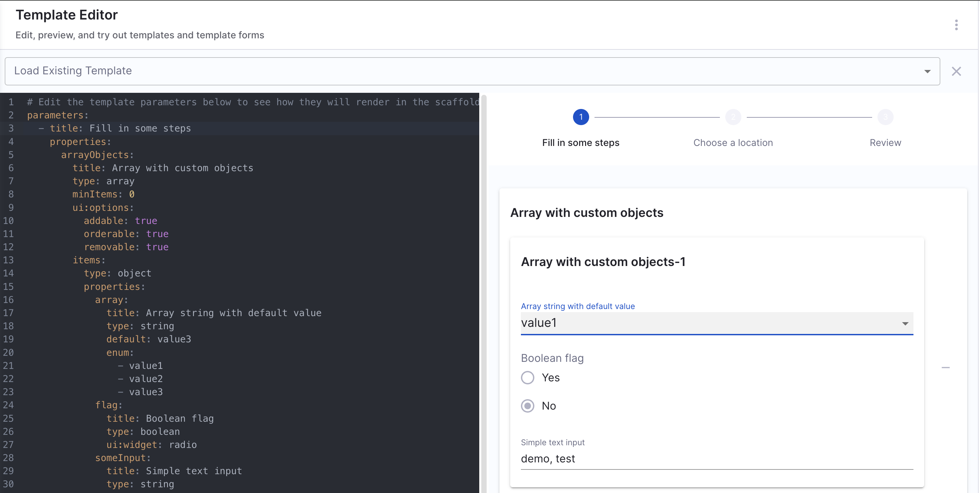Click the Fill in some steps label
The width and height of the screenshot is (980, 493).
(x=580, y=143)
